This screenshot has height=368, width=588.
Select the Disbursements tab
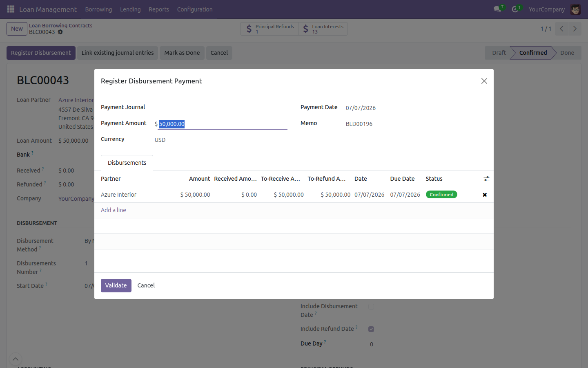pyautogui.click(x=127, y=163)
